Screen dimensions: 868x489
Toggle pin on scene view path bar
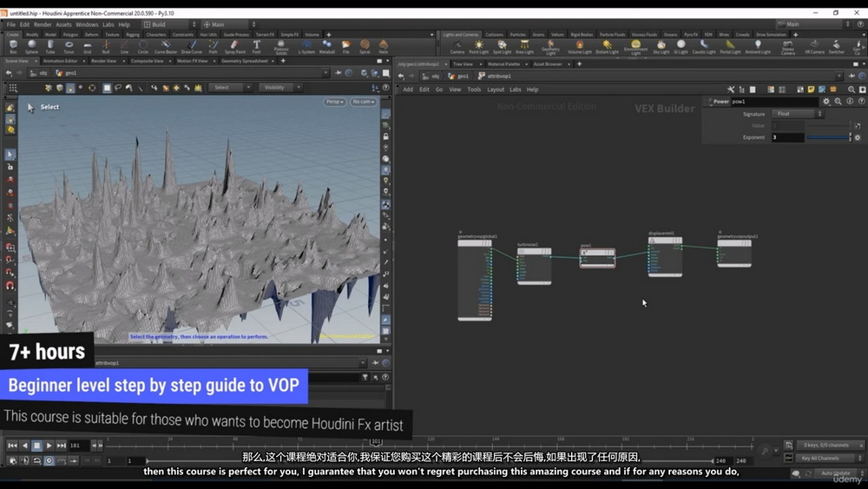click(x=338, y=73)
